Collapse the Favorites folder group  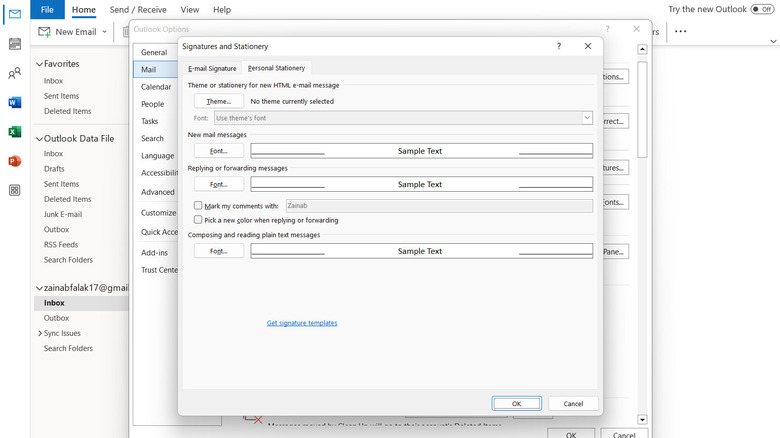coord(39,63)
